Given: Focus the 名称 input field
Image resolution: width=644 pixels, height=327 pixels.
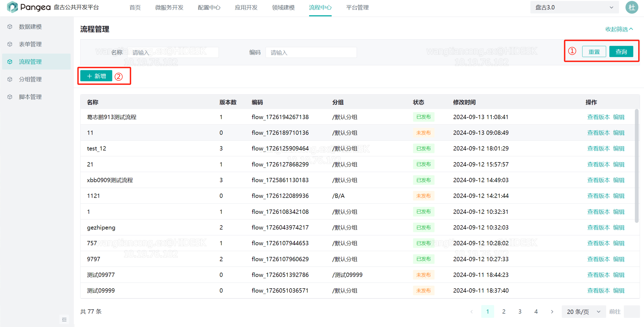Looking at the screenshot, I should tap(173, 52).
